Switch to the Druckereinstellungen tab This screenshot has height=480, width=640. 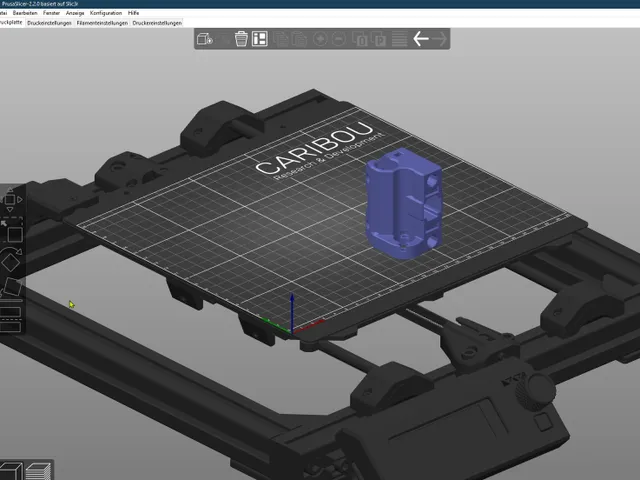(x=157, y=23)
